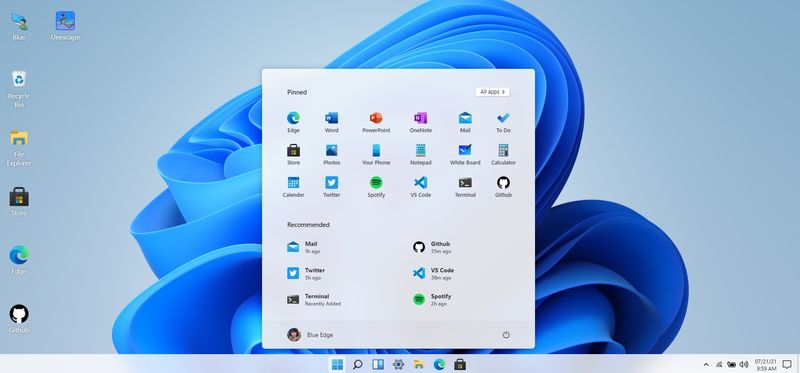
Task: Open File Explorer from the taskbar
Action: coord(419,364)
